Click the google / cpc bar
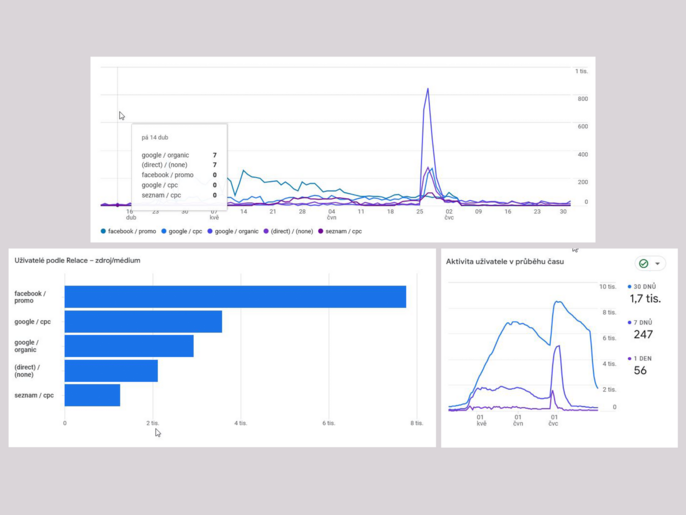The image size is (686, 515). [143, 321]
